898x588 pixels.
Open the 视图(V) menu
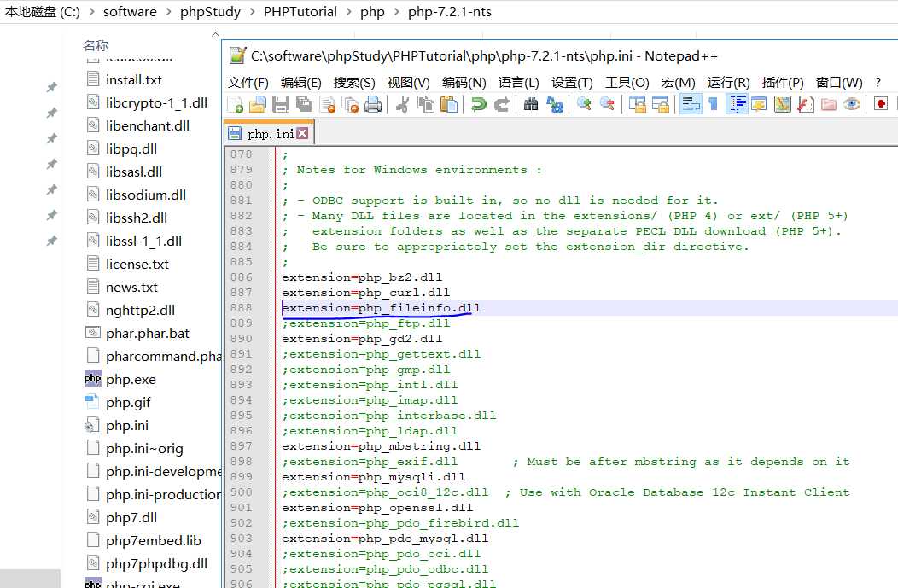(408, 83)
